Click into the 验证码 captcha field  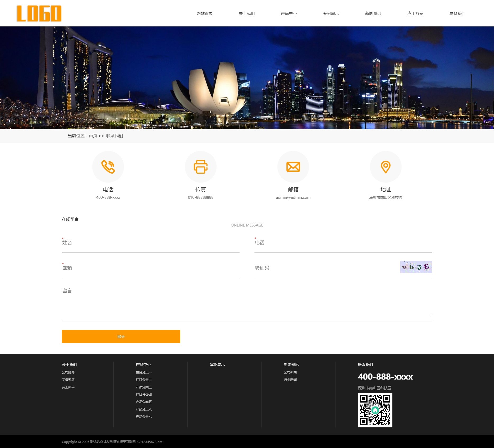coord(325,268)
